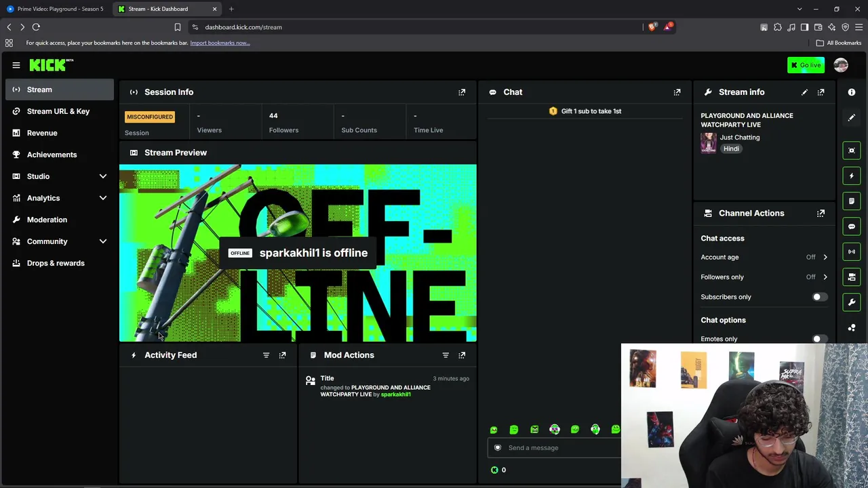Screen dimensions: 868x488
Task: Pop out the Channel Actions panel
Action: coord(821,213)
